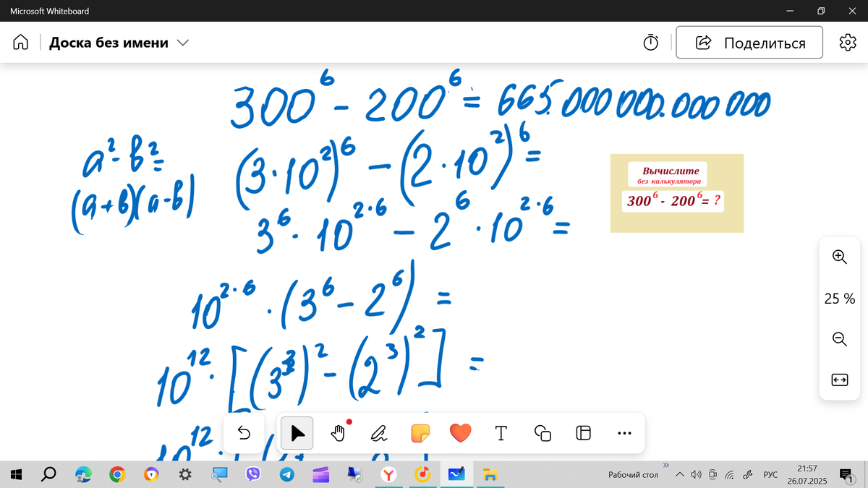Open Whiteboard settings gear
Viewport: 868px width, 488px height.
[848, 43]
